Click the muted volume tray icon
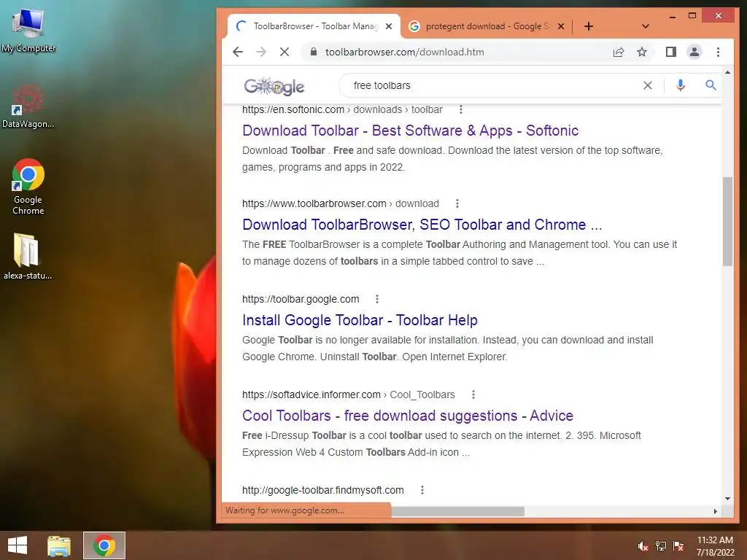 [x=643, y=546]
